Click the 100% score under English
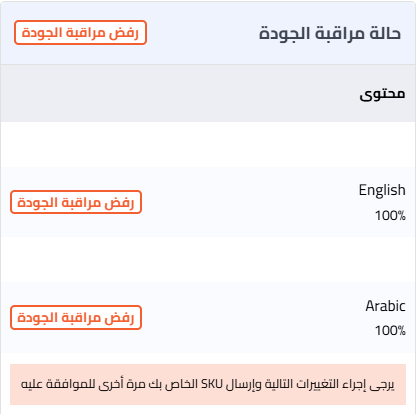The height and width of the screenshot is (414, 418). (390, 215)
